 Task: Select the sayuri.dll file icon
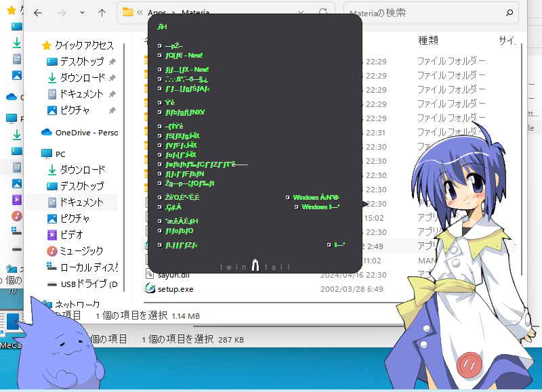tap(150, 275)
